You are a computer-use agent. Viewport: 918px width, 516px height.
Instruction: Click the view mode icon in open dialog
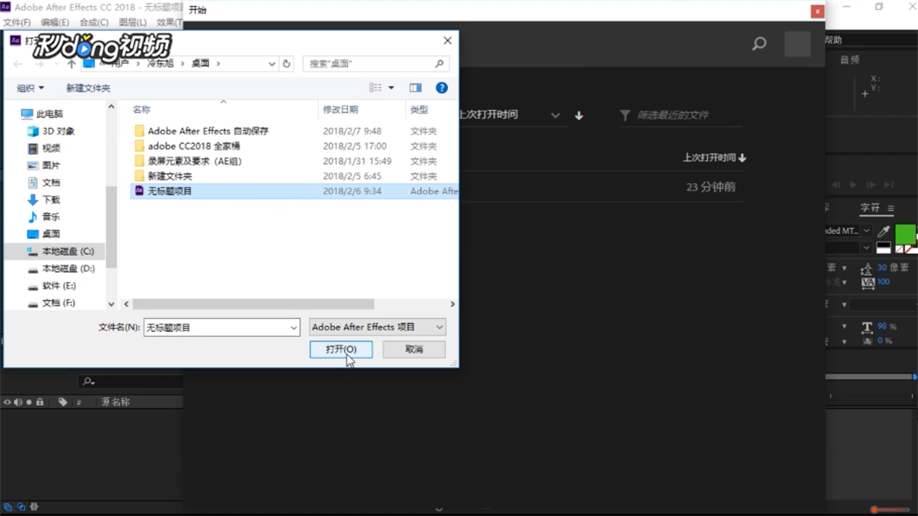tap(375, 87)
